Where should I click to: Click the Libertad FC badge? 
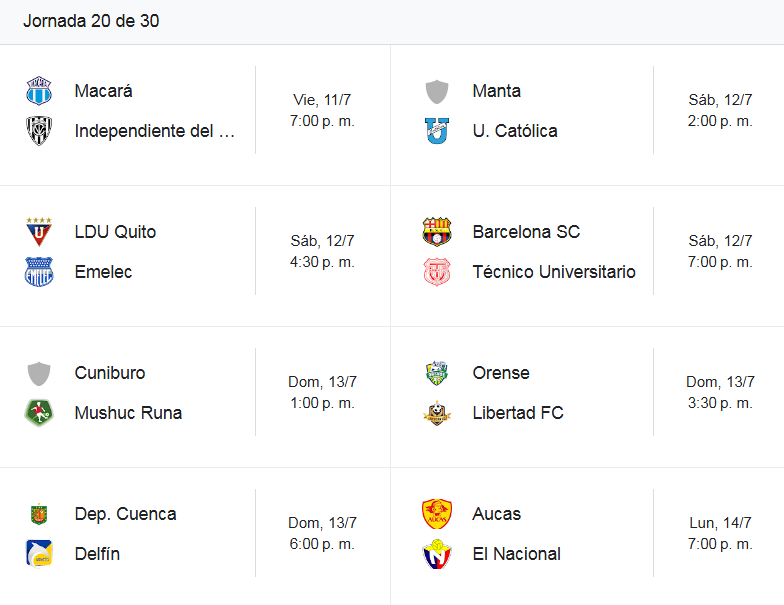point(437,413)
